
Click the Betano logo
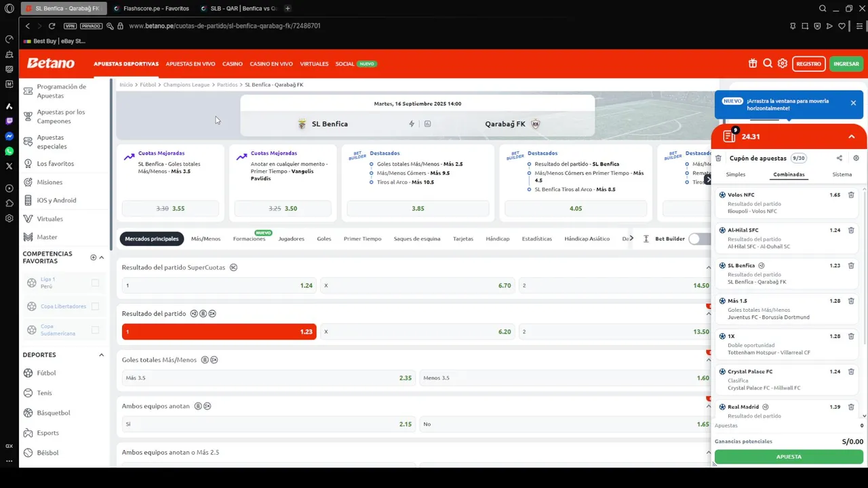(51, 64)
